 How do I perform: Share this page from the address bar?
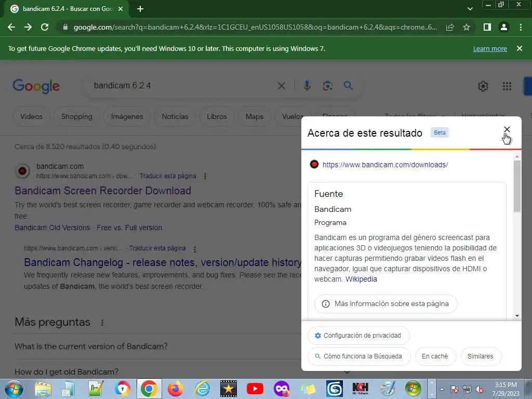tap(450, 27)
